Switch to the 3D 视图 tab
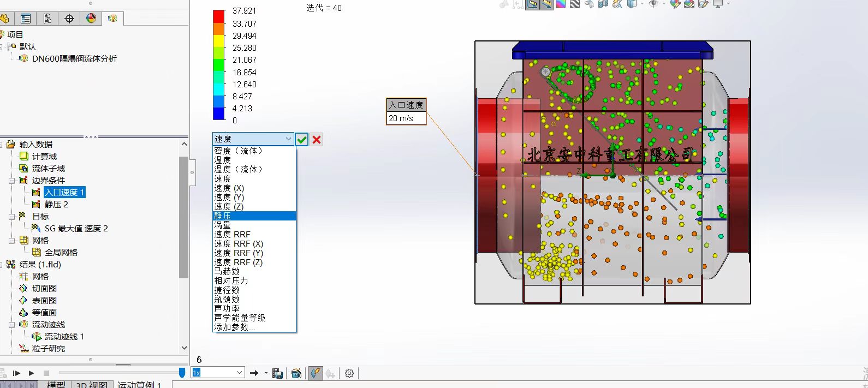868x388 pixels. 91,384
